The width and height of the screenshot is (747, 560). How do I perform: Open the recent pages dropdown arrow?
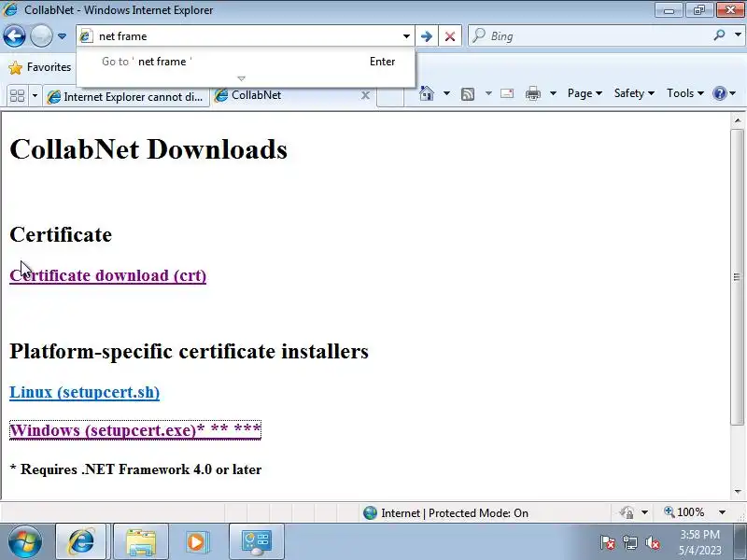coord(62,36)
